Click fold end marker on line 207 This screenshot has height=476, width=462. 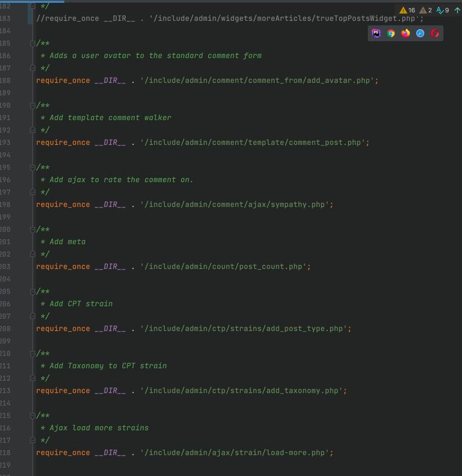[33, 316]
